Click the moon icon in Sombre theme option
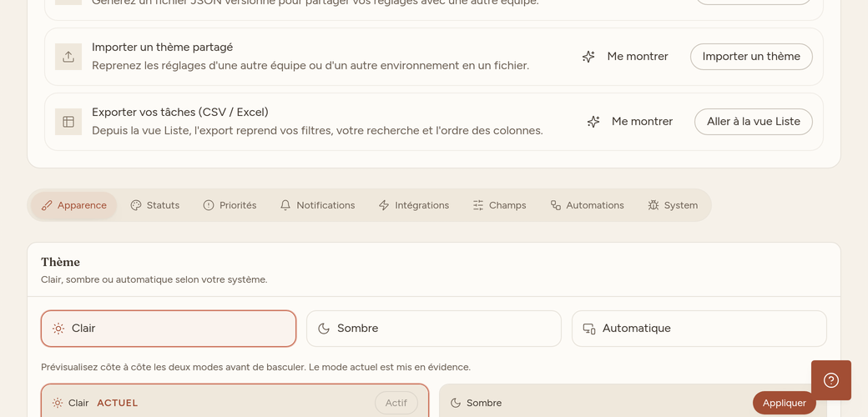Image resolution: width=868 pixels, height=417 pixels. [324, 329]
